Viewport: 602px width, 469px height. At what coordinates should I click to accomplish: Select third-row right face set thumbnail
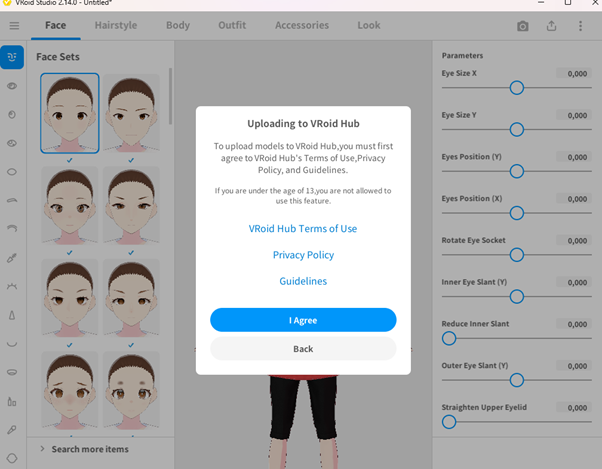[x=131, y=298]
